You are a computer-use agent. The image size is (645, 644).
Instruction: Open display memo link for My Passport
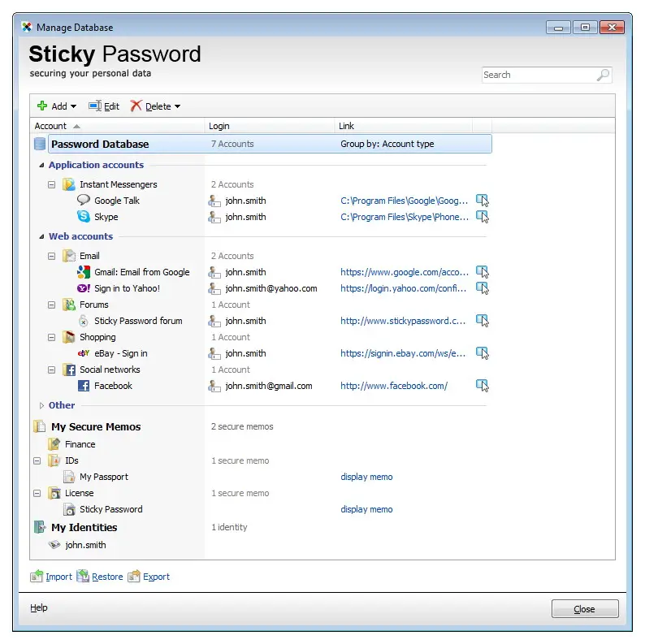pyautogui.click(x=366, y=477)
